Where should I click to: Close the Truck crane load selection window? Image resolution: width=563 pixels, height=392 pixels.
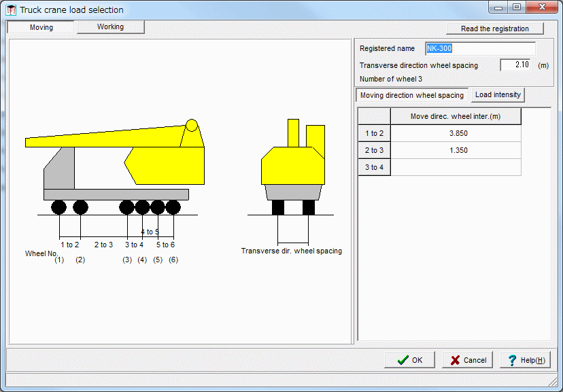click(x=542, y=7)
